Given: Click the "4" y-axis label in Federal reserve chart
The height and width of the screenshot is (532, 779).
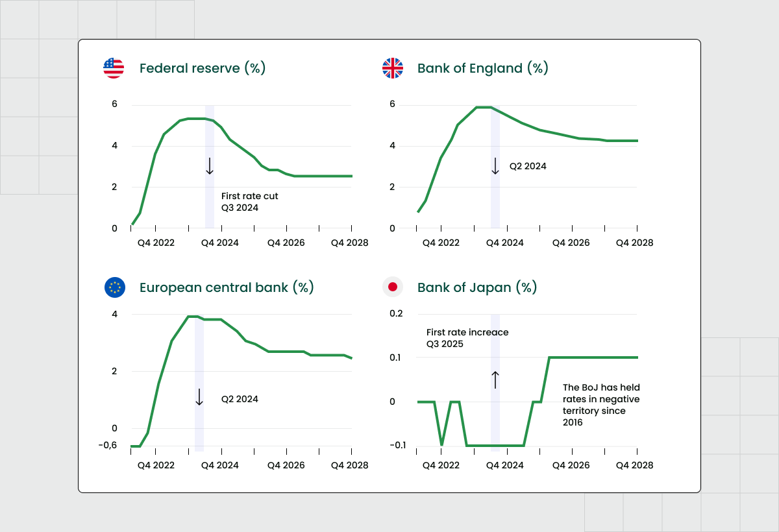Looking at the screenshot, I should point(114,145).
